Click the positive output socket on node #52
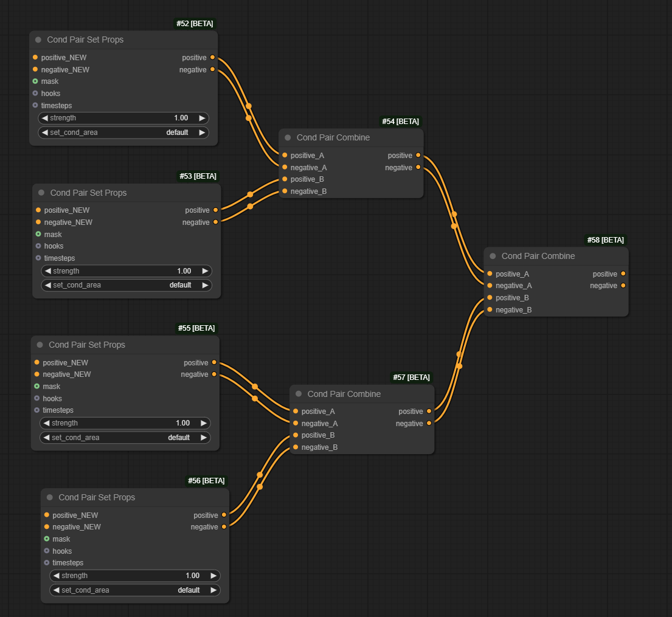This screenshot has width=672, height=617. 212,57
